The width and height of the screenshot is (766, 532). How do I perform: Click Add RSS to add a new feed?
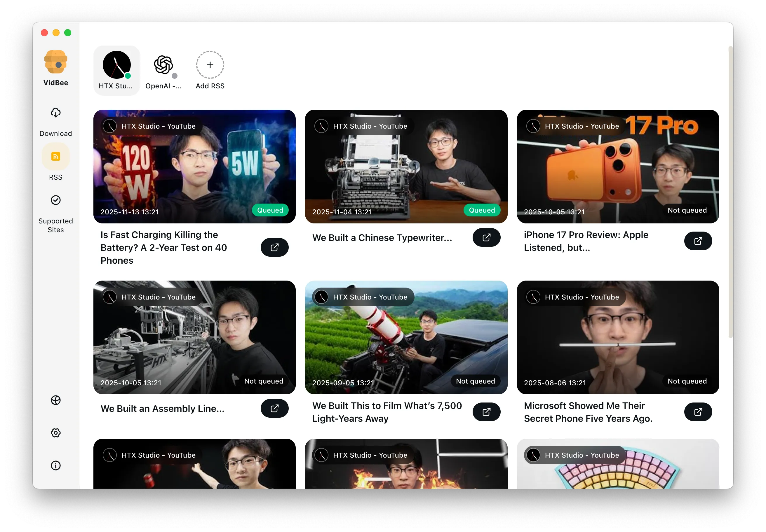[x=210, y=65]
